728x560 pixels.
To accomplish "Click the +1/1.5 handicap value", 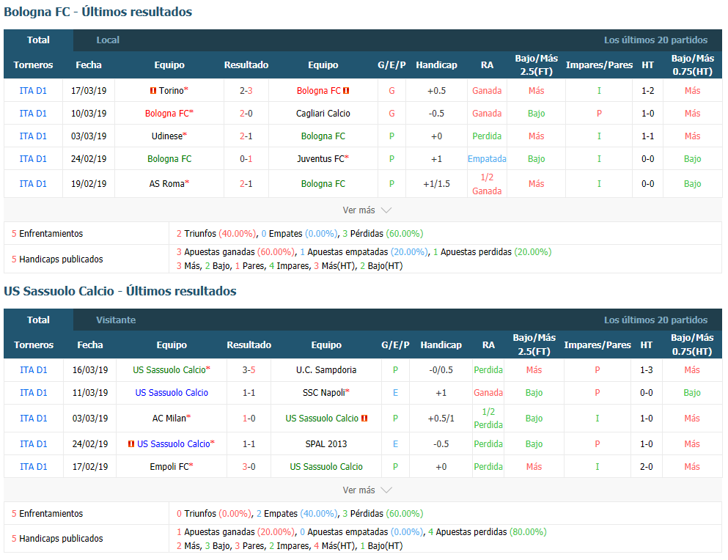I will click(436, 184).
